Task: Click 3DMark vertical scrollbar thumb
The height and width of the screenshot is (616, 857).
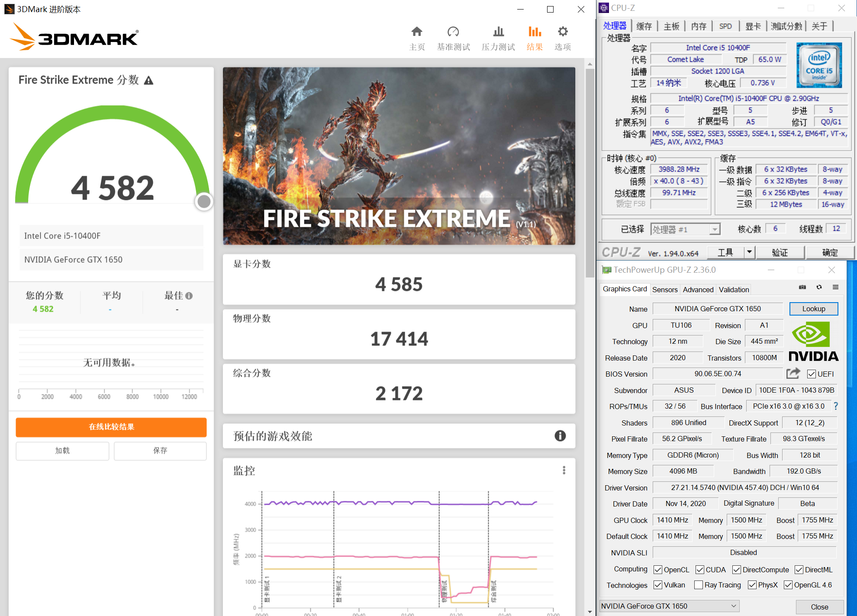Action: (590, 173)
